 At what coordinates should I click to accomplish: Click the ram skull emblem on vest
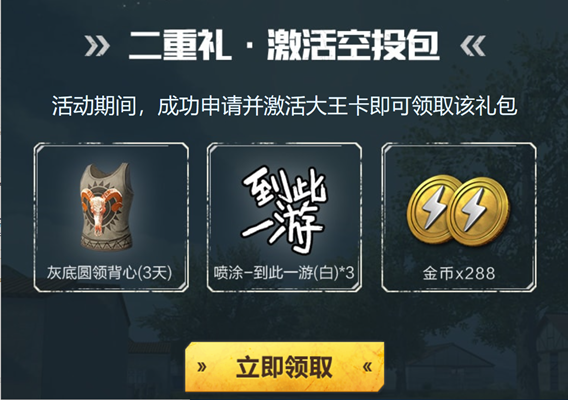click(101, 209)
